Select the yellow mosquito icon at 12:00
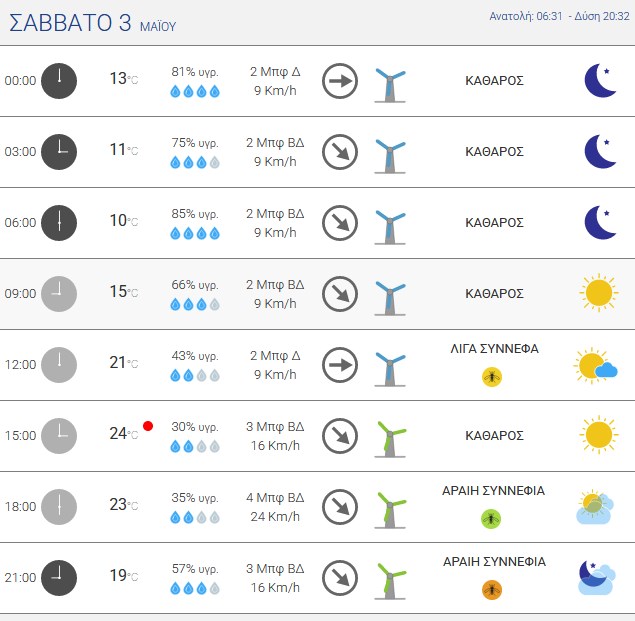Image resolution: width=635 pixels, height=621 pixels. click(x=492, y=377)
